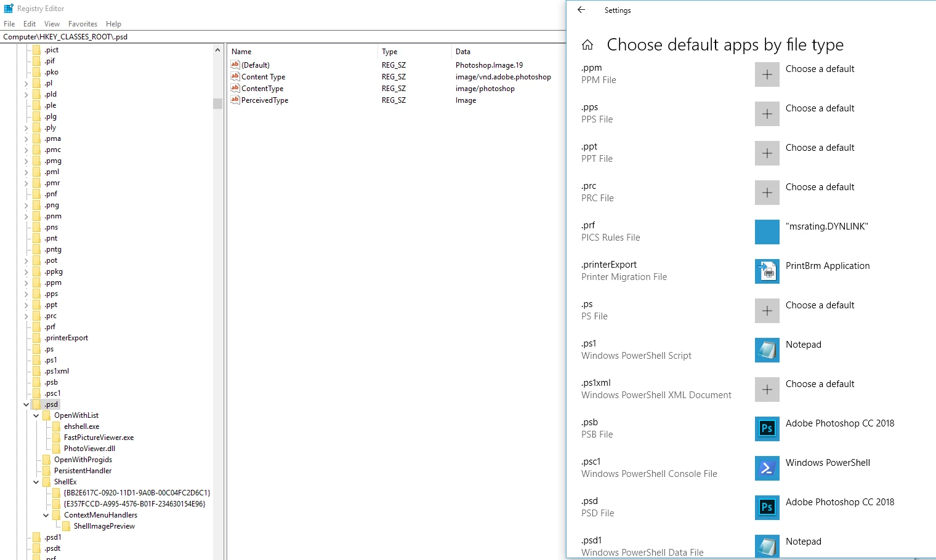Select the .pict key in tree
Screen dimensions: 936x560
tap(51, 50)
